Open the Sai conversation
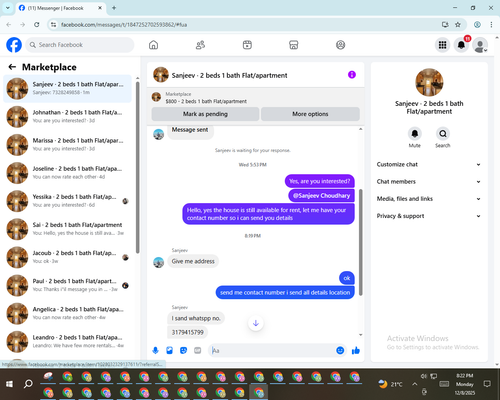Image resolution: width=500 pixels, height=400 pixels. coord(67,229)
